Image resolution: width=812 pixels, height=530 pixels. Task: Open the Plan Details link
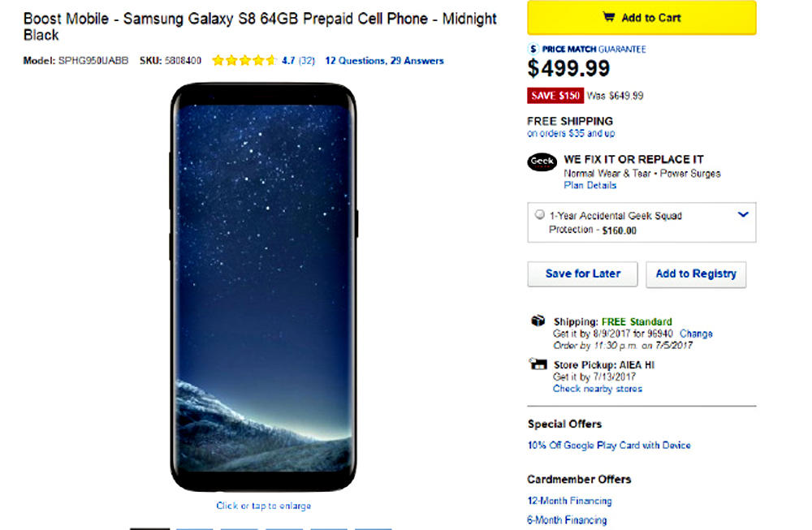tap(590, 185)
